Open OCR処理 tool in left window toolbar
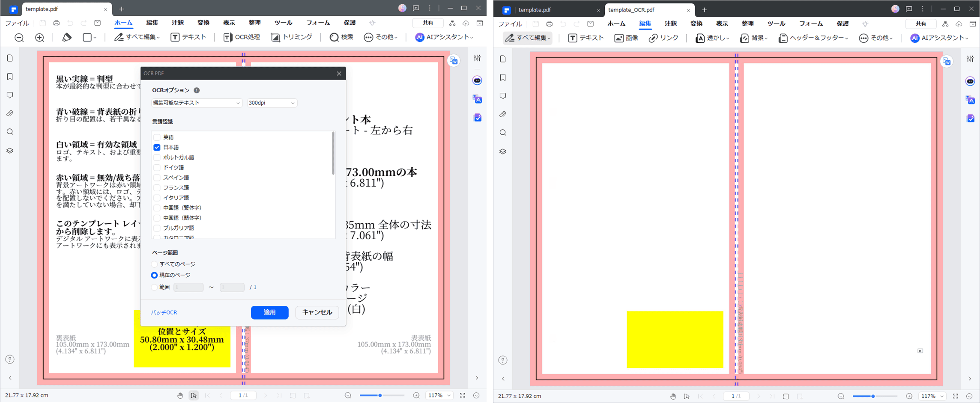 click(x=242, y=37)
